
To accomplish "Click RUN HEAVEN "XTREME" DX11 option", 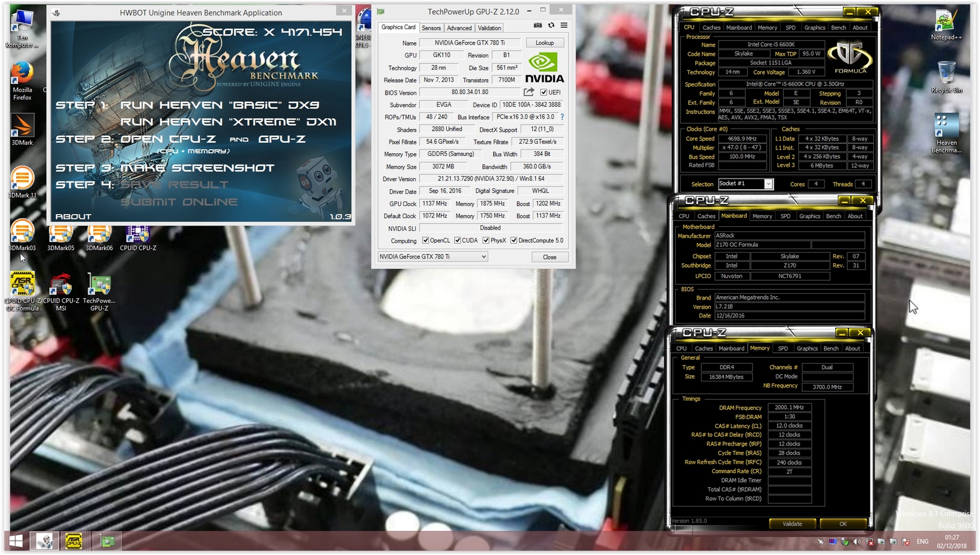I will click(x=228, y=122).
